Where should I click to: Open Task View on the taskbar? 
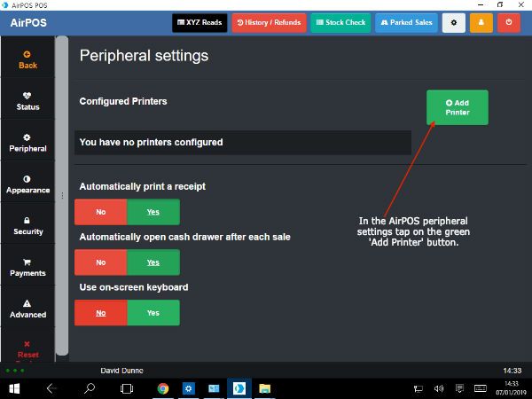(127, 388)
